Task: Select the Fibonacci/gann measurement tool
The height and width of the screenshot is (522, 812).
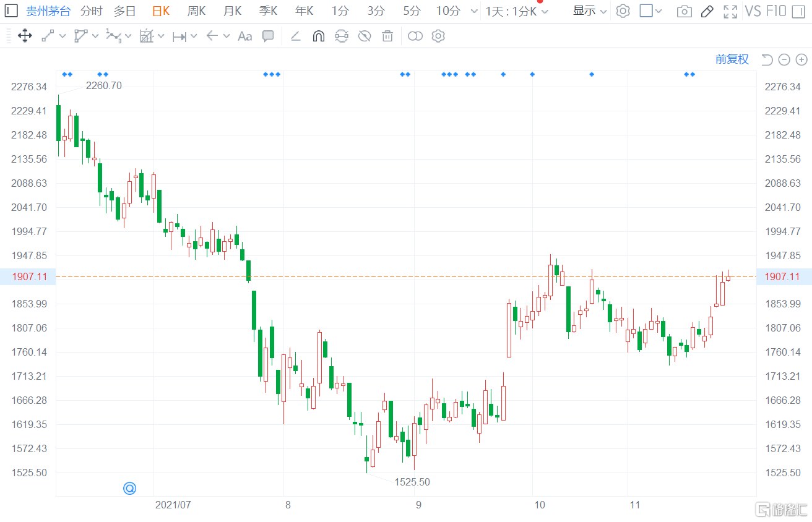Action: pos(146,36)
